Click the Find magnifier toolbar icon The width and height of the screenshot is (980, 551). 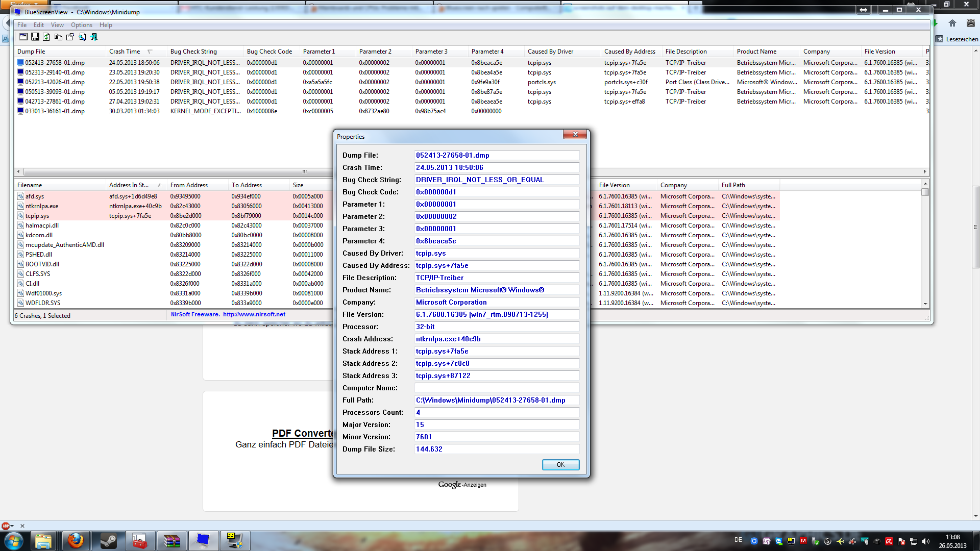(82, 37)
